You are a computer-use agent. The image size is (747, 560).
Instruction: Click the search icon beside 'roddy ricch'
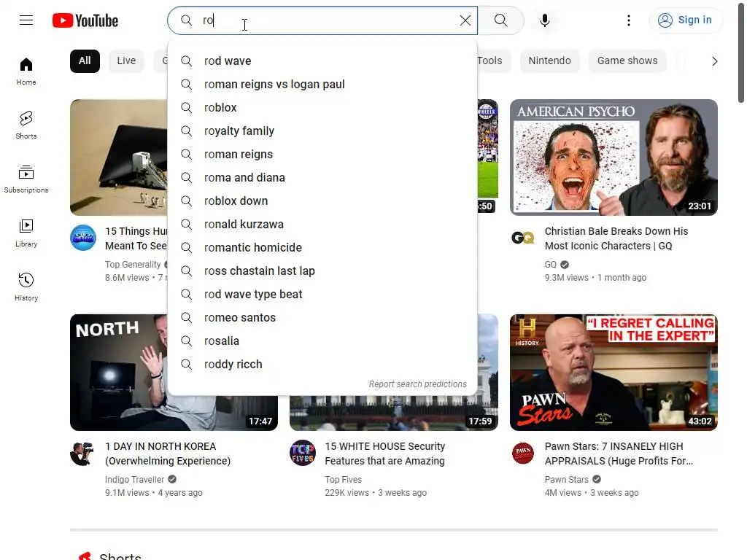[186, 365]
